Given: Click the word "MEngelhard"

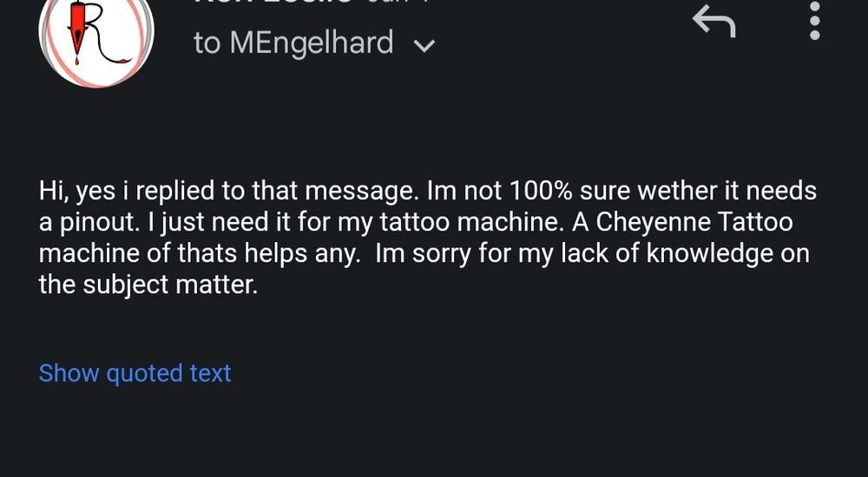Looking at the screenshot, I should pyautogui.click(x=312, y=42).
